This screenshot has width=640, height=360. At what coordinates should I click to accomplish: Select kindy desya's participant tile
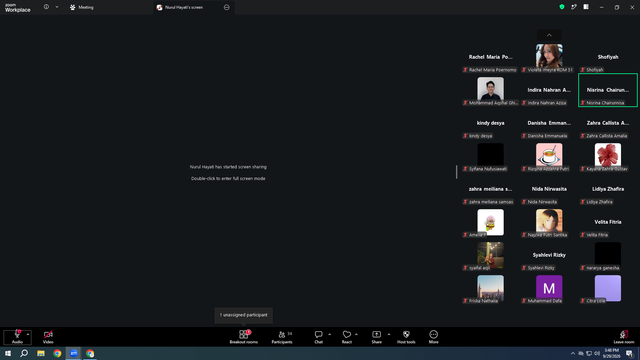tap(490, 123)
